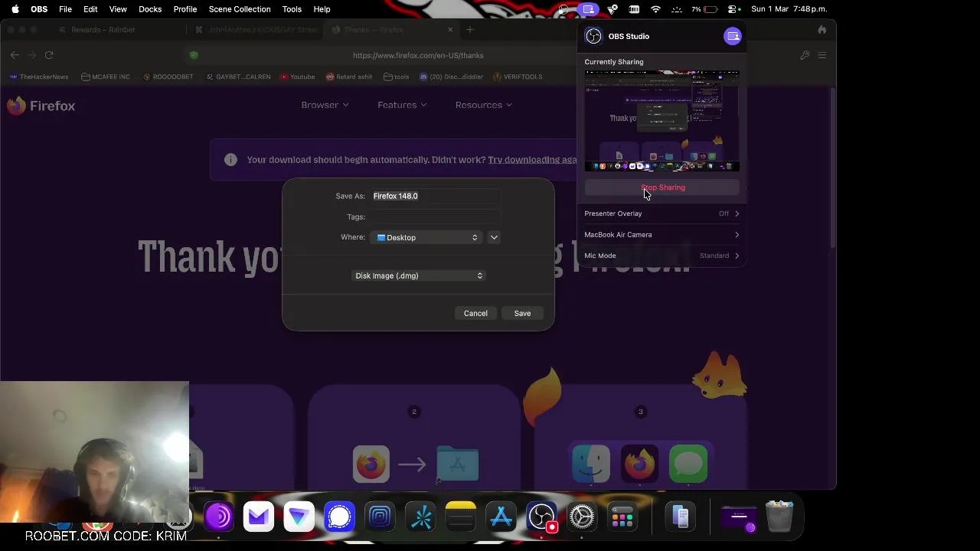This screenshot has width=980, height=551.
Task: Open Signal from the dock
Action: 339,517
